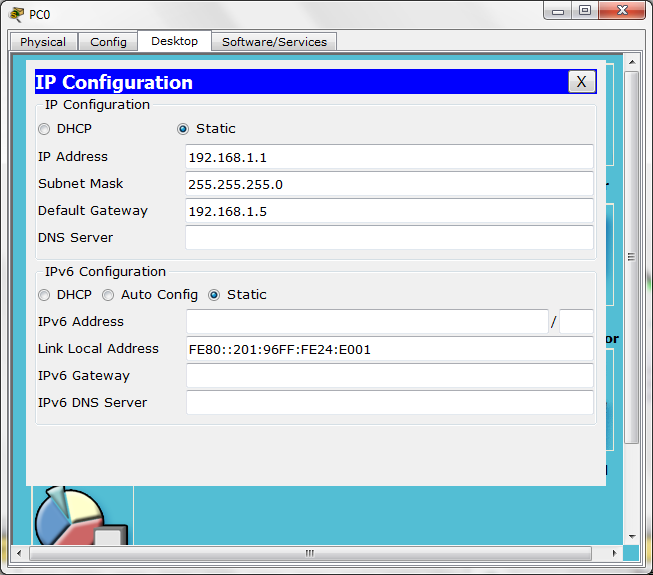
Task: Click the empty IPv6 Gateway field
Action: click(390, 376)
